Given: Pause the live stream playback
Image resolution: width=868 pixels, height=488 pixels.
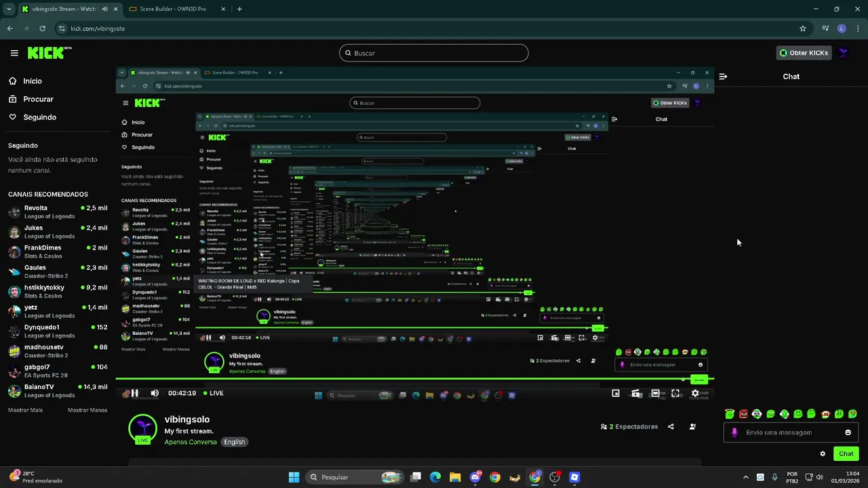Looking at the screenshot, I should 134,393.
